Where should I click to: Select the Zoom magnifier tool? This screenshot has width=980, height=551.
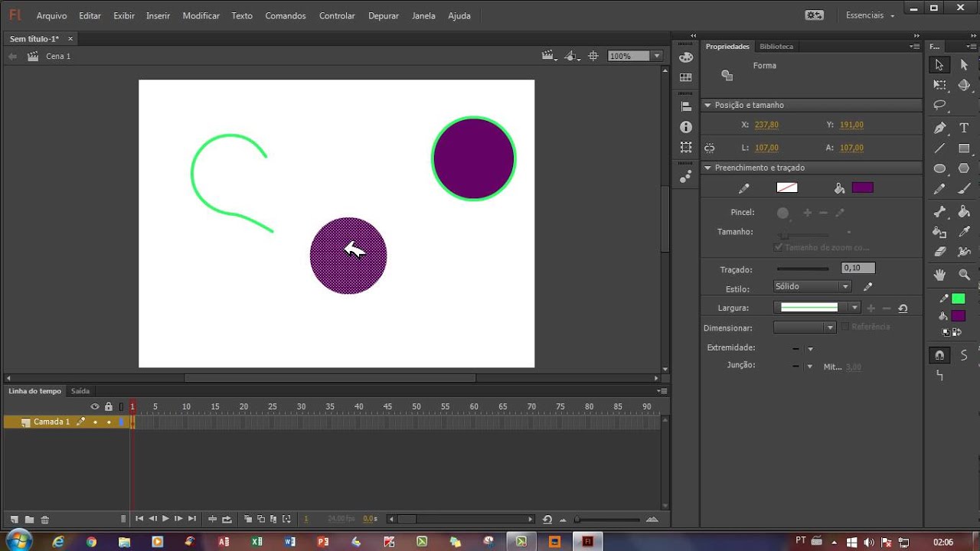[x=964, y=275]
